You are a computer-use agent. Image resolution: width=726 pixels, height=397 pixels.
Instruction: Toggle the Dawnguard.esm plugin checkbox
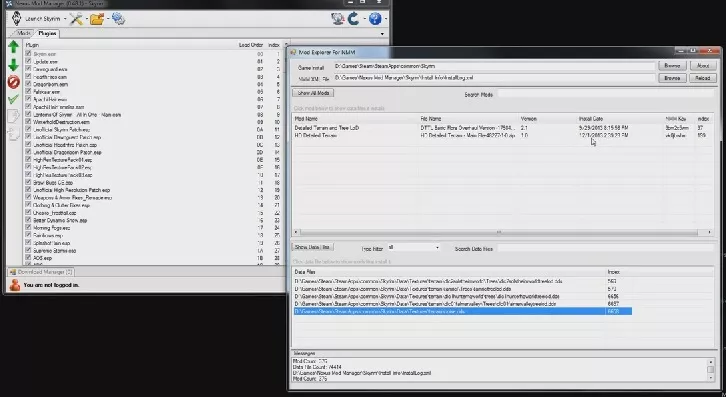28,69
